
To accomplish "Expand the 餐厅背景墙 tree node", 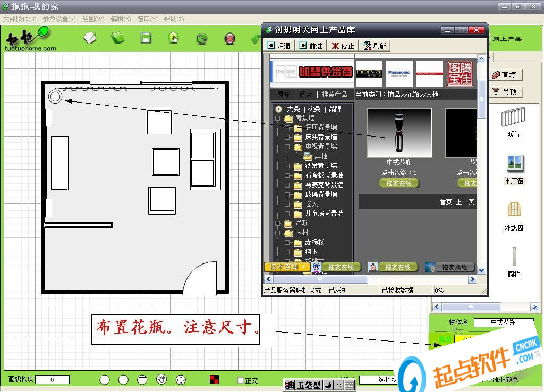I will pyautogui.click(x=287, y=127).
